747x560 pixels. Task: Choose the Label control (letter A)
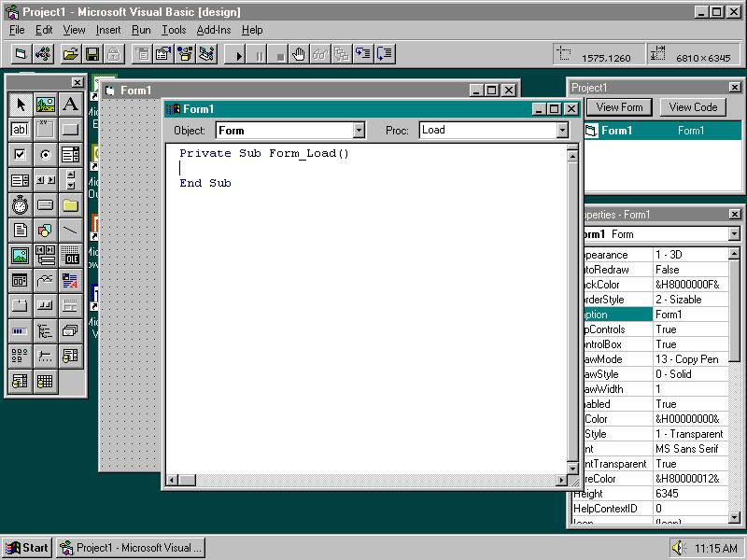coord(71,104)
